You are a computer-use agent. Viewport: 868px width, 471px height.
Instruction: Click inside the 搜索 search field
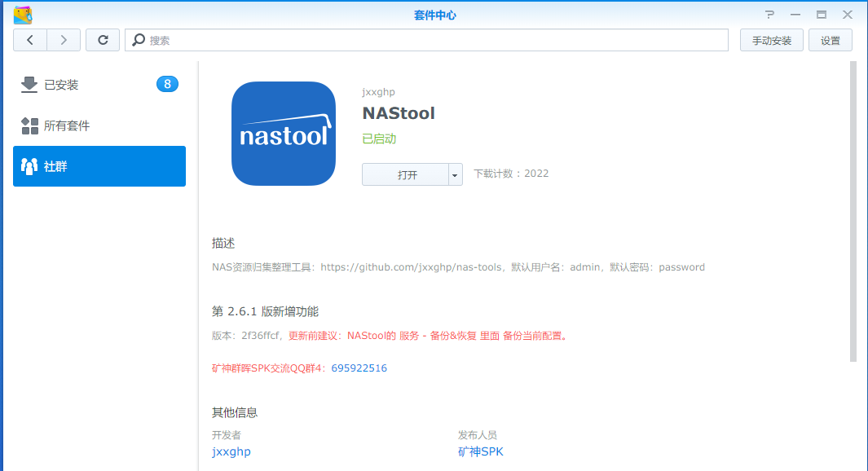tap(432, 40)
